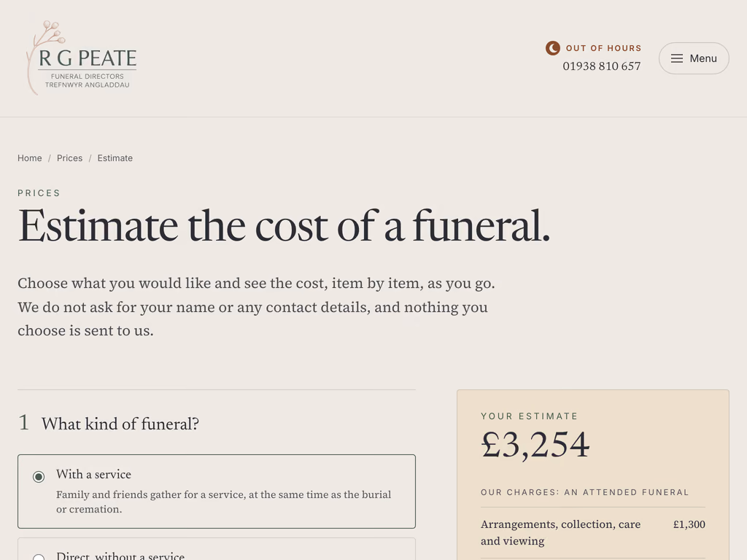Click the Estimate the cost of a funeral heading
Image resolution: width=747 pixels, height=560 pixels.
click(284, 226)
